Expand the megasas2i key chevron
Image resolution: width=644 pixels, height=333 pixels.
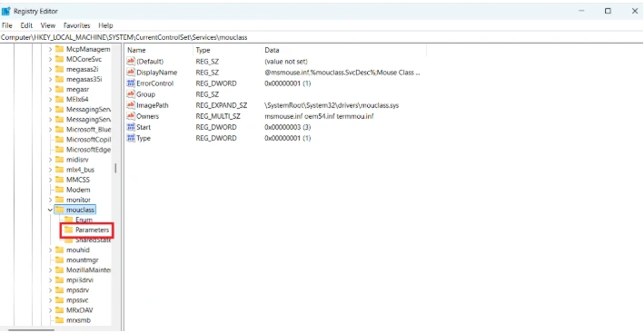click(x=50, y=69)
